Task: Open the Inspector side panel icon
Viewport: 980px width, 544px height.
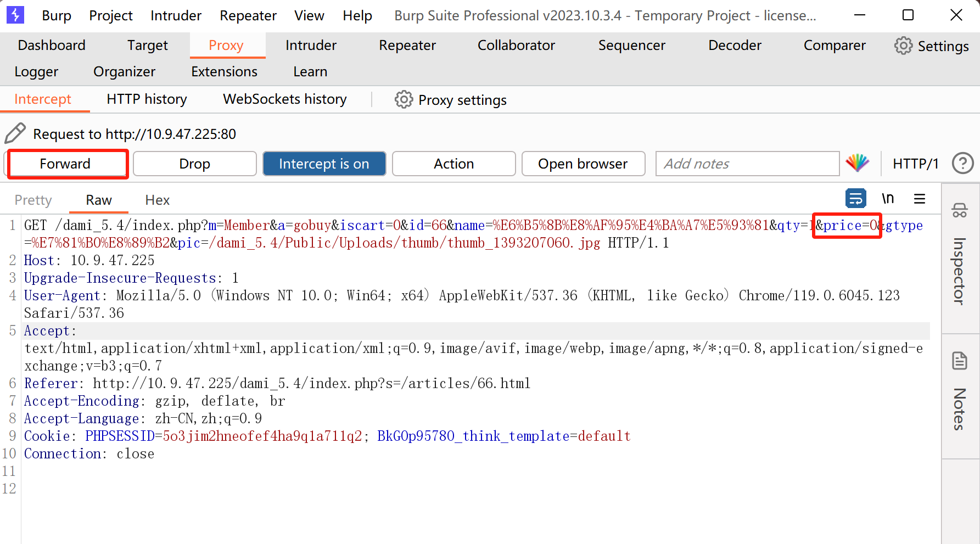Action: point(960,210)
